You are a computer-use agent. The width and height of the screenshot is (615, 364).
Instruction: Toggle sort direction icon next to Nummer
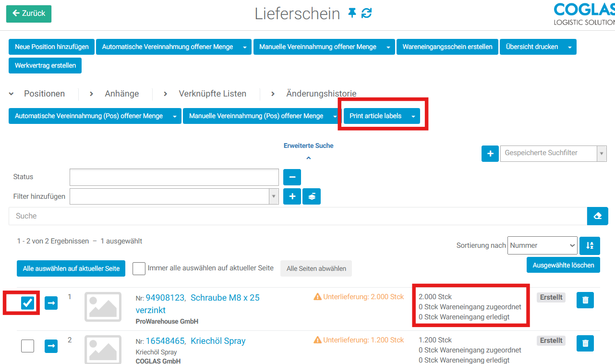point(590,245)
